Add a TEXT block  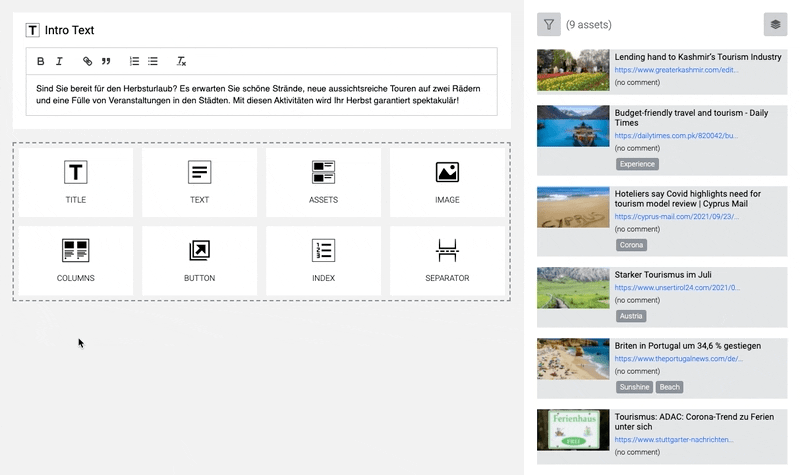[x=199, y=182]
